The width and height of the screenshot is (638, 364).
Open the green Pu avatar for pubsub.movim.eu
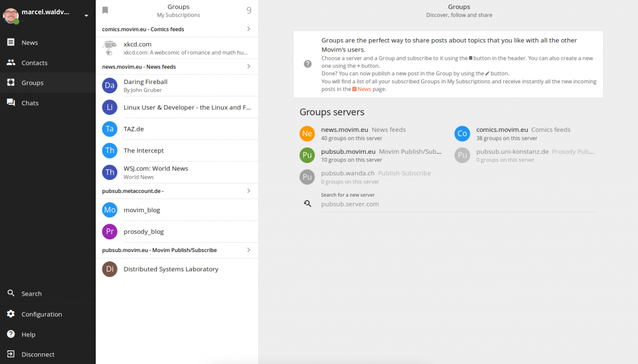(307, 155)
